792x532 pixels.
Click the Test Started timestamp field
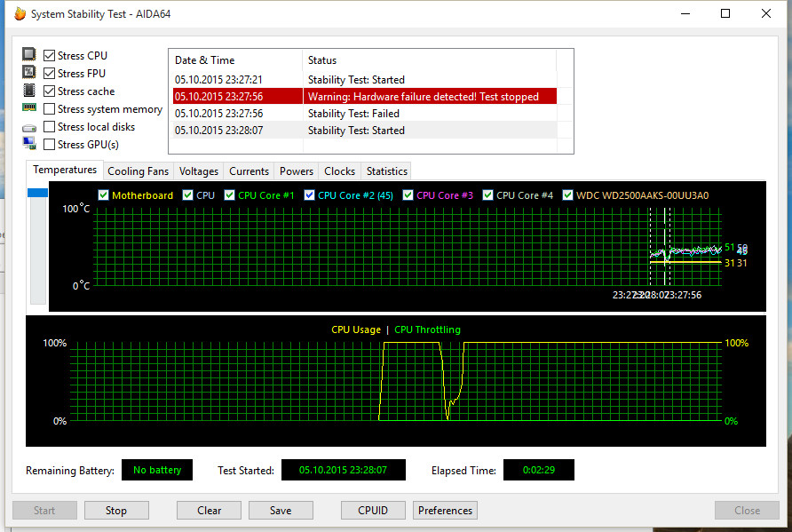tap(343, 470)
